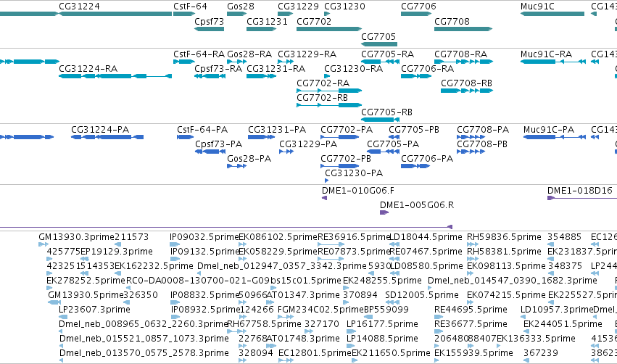This screenshot has width=617, height=364.
Task: Click clone DME1-018D16 label
Action: coord(579,191)
